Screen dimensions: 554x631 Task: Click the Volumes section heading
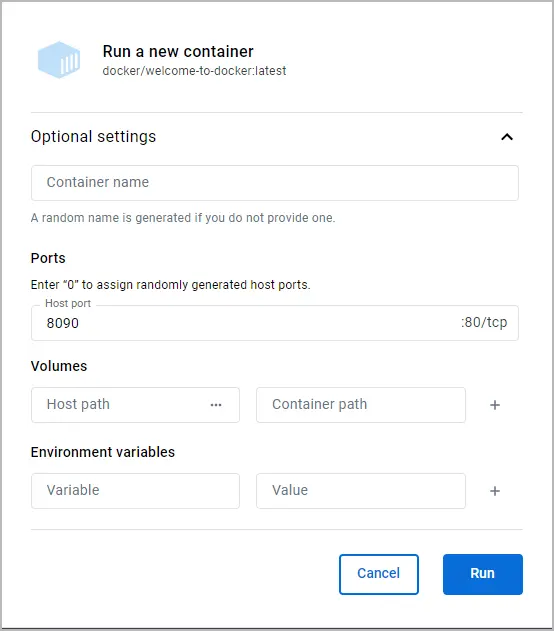tap(59, 366)
